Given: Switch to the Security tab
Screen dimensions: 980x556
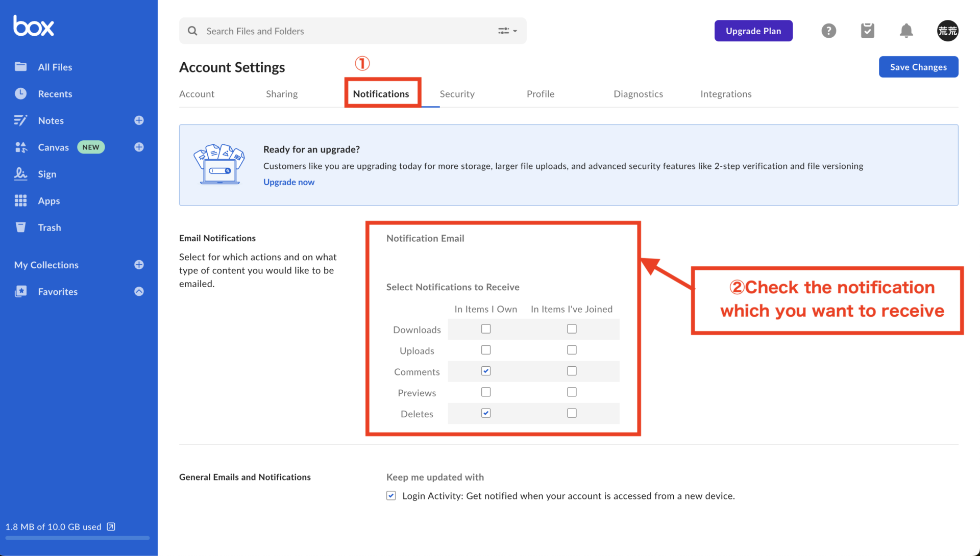Looking at the screenshot, I should click(457, 94).
